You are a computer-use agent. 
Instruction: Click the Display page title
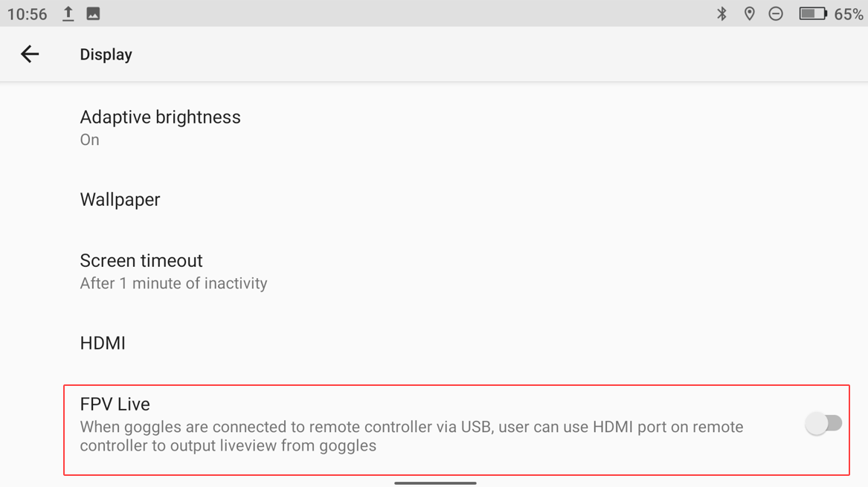[106, 54]
